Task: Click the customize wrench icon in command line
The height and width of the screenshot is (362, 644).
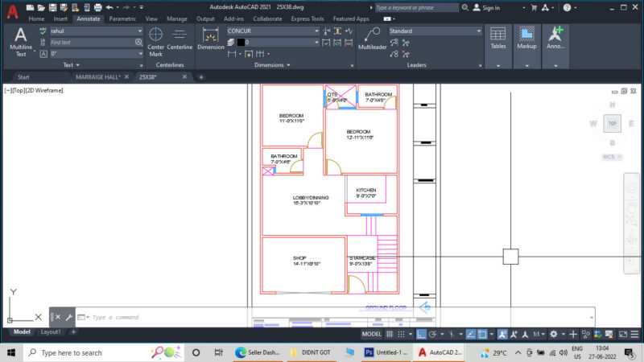Action: click(x=68, y=317)
